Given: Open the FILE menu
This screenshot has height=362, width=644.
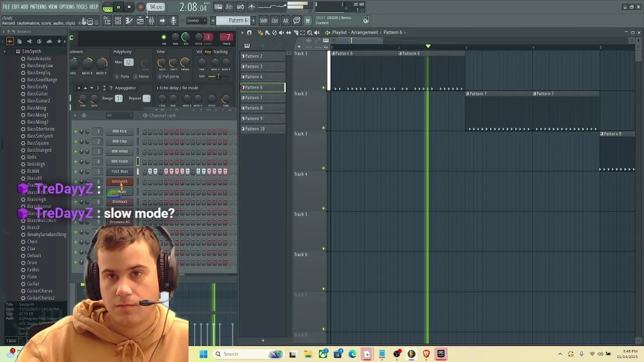Looking at the screenshot, I should click(7, 7).
